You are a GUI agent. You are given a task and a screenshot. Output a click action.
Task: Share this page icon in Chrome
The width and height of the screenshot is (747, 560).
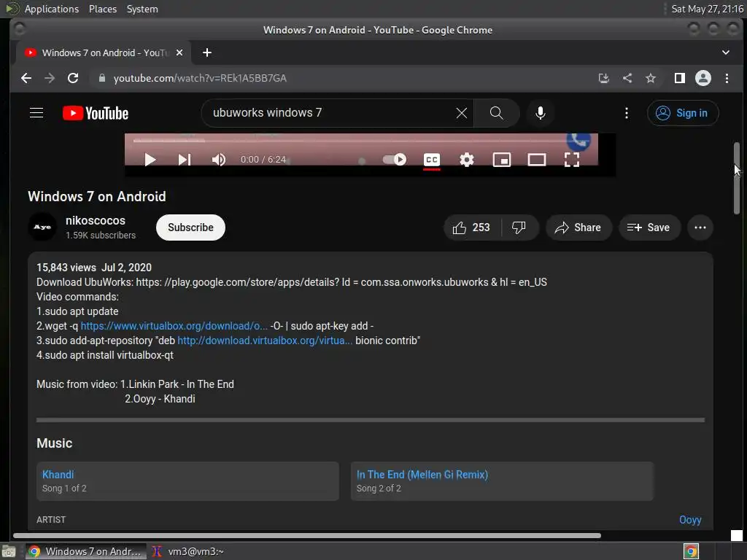point(627,78)
